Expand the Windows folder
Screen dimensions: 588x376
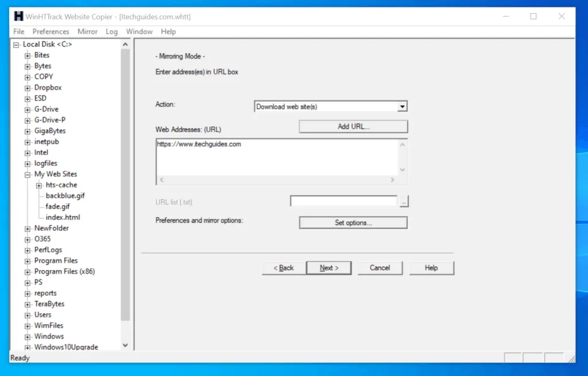click(x=28, y=337)
